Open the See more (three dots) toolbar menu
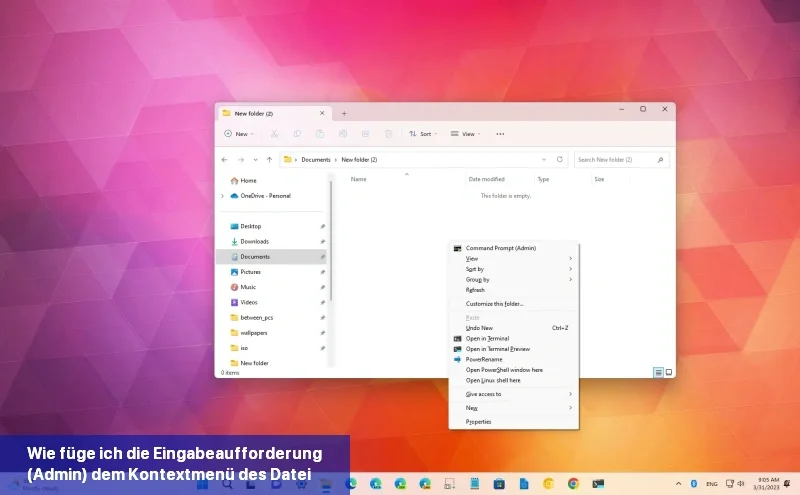This screenshot has height=495, width=800. (500, 133)
